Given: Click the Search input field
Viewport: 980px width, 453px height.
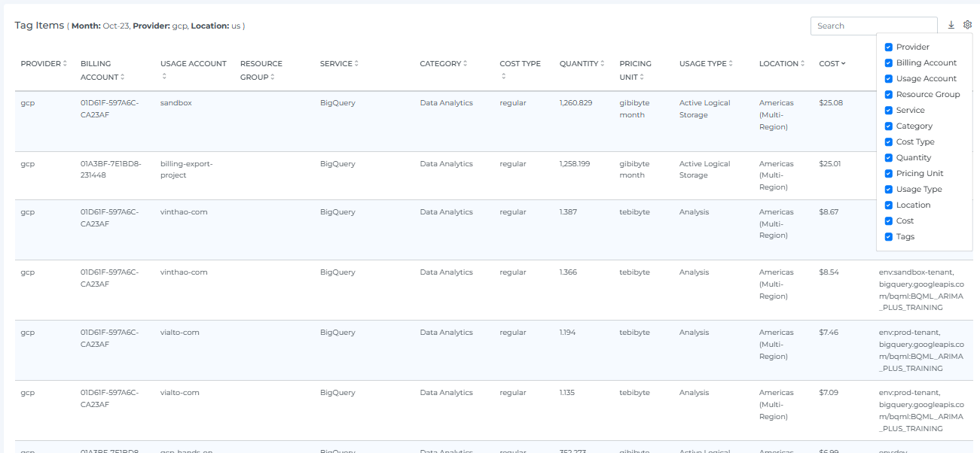Looking at the screenshot, I should pyautogui.click(x=872, y=26).
